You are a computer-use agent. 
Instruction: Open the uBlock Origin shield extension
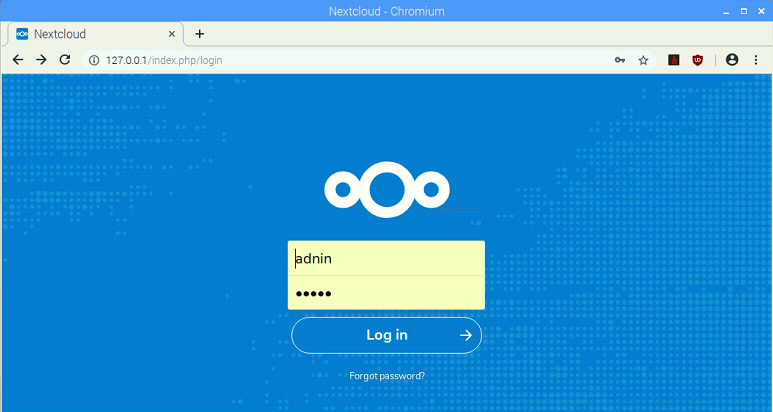[698, 60]
